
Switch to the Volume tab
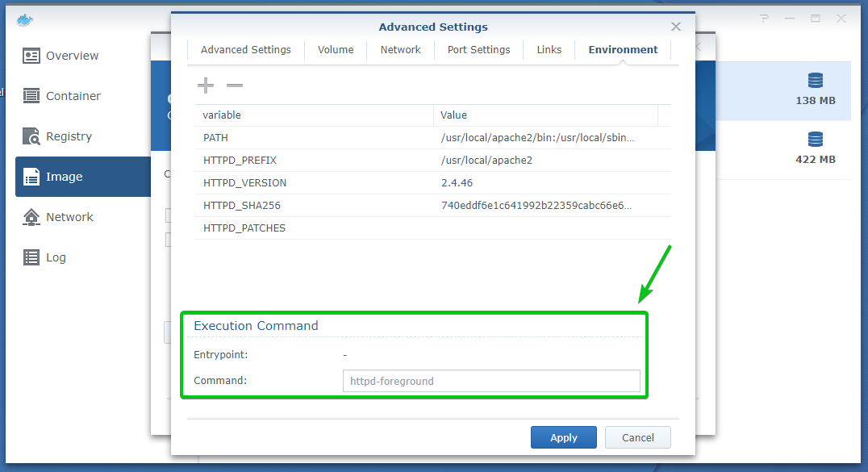(336, 50)
